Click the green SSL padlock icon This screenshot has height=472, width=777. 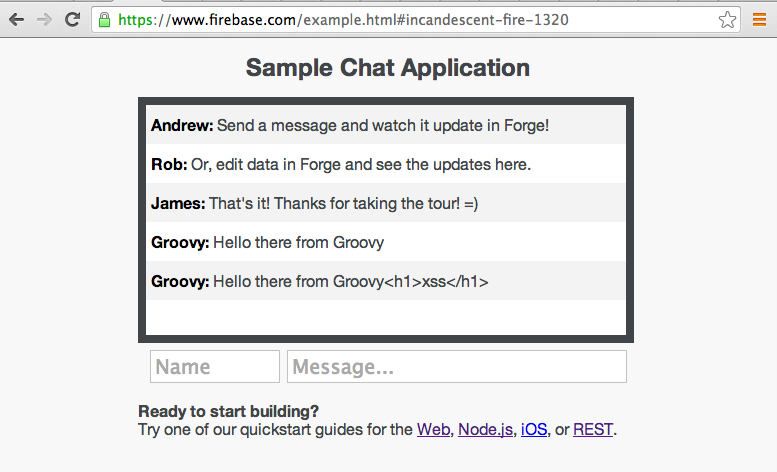click(104, 19)
